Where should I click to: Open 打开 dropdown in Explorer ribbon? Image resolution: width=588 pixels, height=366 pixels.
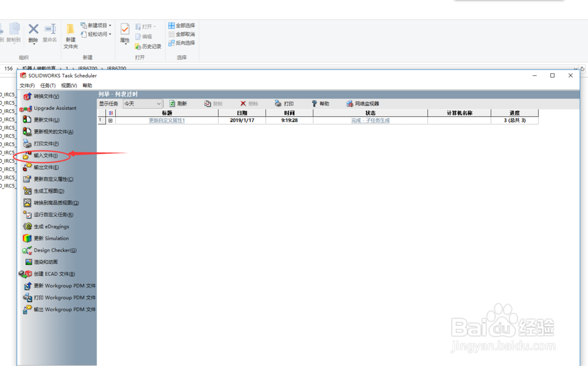(x=145, y=26)
